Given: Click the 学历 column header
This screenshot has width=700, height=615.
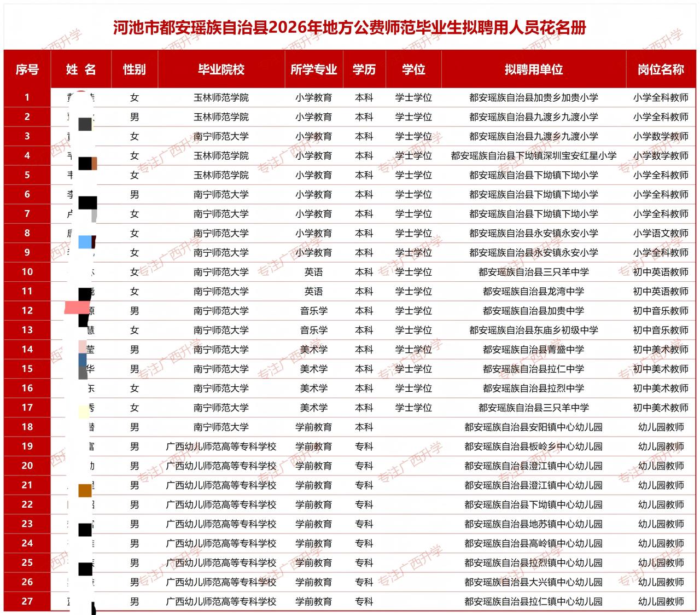Looking at the screenshot, I should pos(364,69).
